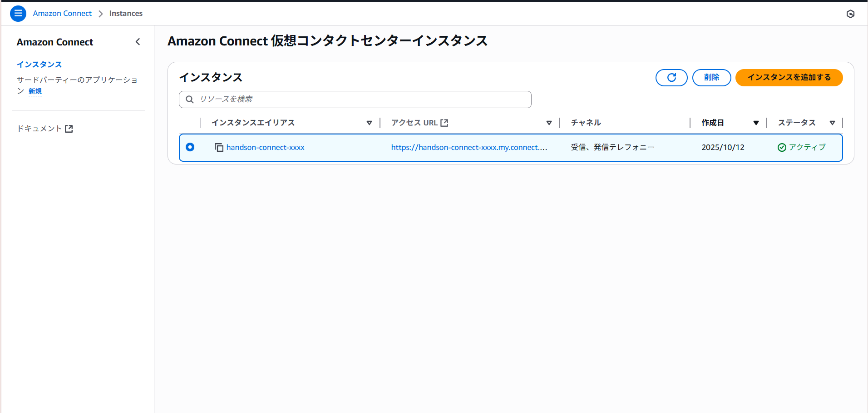
Task: Click the ステータス column header label
Action: pos(797,123)
